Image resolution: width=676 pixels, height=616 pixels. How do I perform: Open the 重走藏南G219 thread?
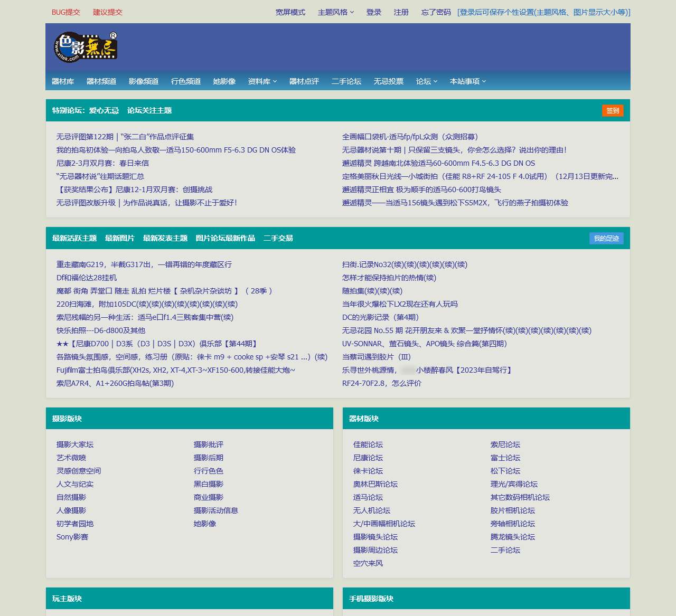pyautogui.click(x=144, y=264)
